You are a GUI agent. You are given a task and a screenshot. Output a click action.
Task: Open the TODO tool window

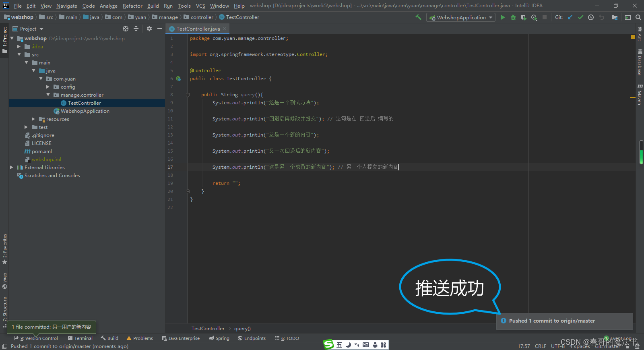pyautogui.click(x=287, y=338)
